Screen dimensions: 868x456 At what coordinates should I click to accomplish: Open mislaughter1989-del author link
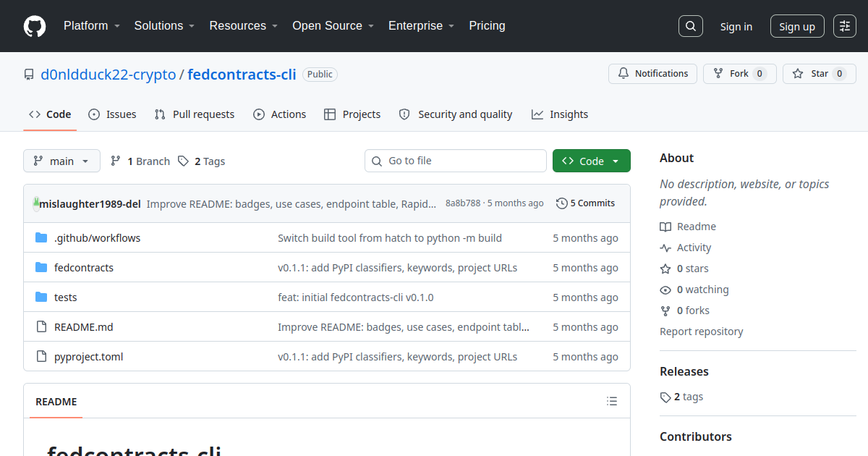click(90, 203)
